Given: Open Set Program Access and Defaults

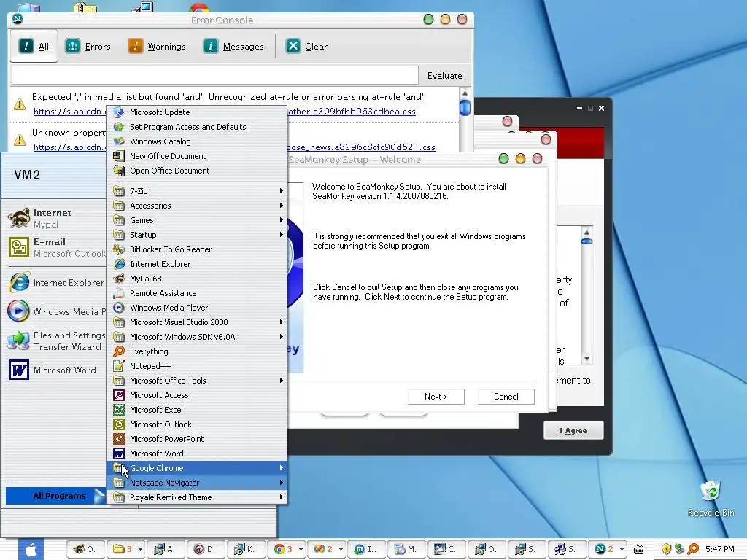Looking at the screenshot, I should (197, 127).
